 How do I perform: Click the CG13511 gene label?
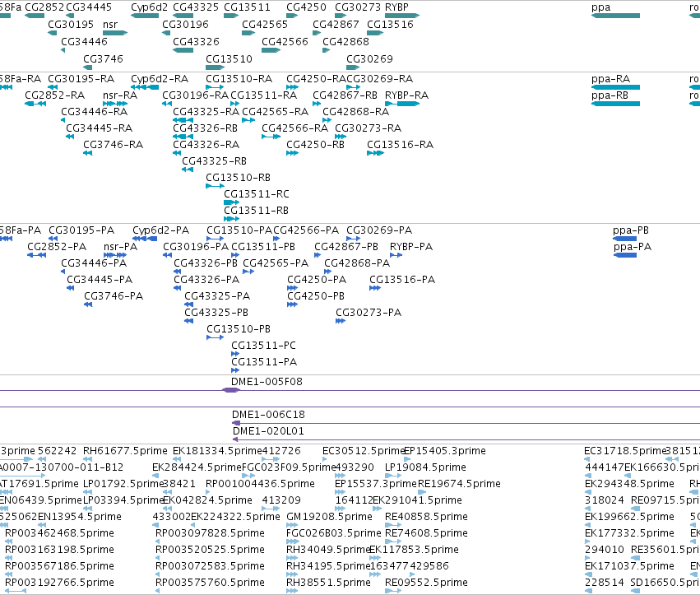(x=247, y=7)
